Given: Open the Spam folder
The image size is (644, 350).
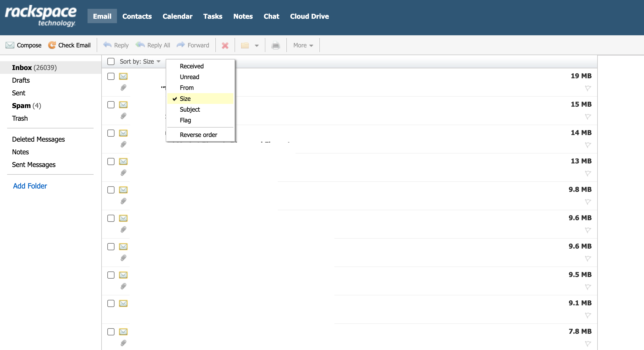Looking at the screenshot, I should [x=26, y=106].
